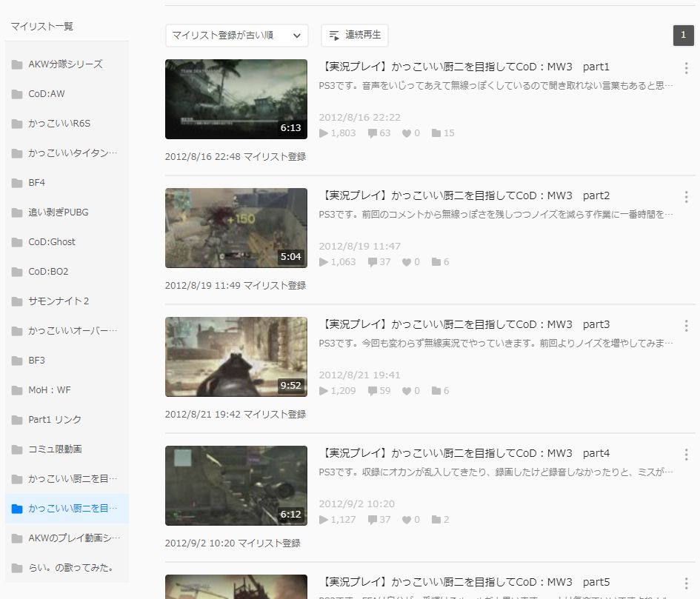Viewport: 700px width, 599px height.
Task: Click the mylist folder icon showing 2
Action: tap(436, 520)
